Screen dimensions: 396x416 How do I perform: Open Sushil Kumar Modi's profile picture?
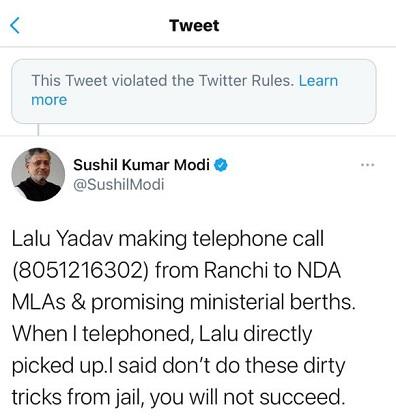(38, 175)
